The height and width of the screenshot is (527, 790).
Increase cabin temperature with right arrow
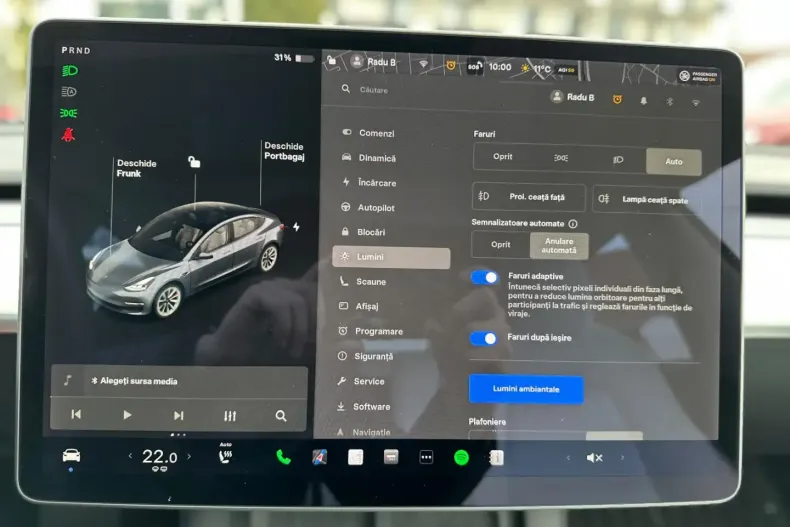pos(189,456)
